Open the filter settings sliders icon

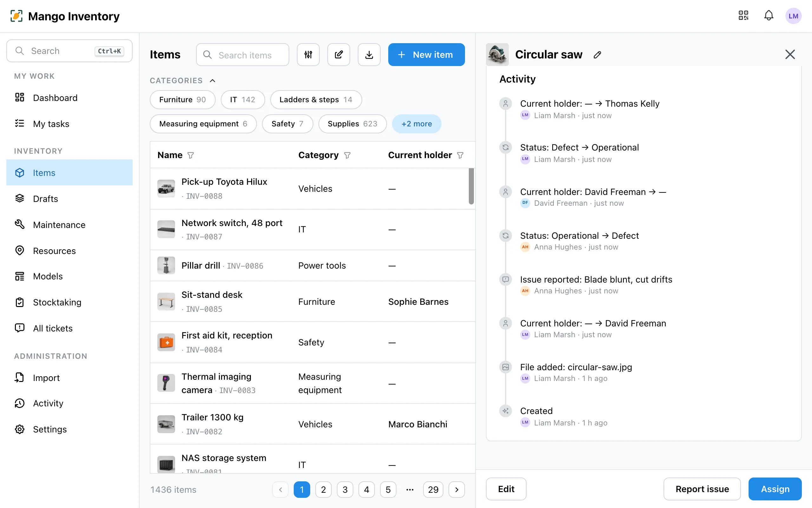(x=308, y=54)
